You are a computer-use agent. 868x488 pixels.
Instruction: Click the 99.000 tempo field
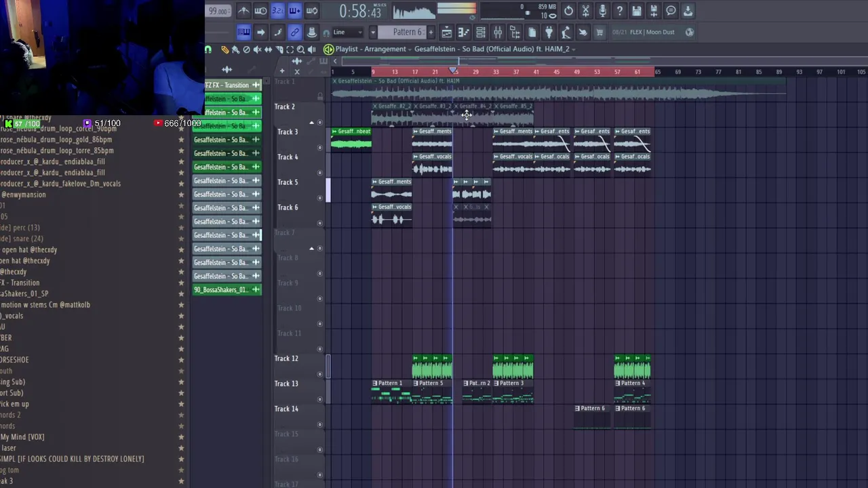pyautogui.click(x=218, y=12)
